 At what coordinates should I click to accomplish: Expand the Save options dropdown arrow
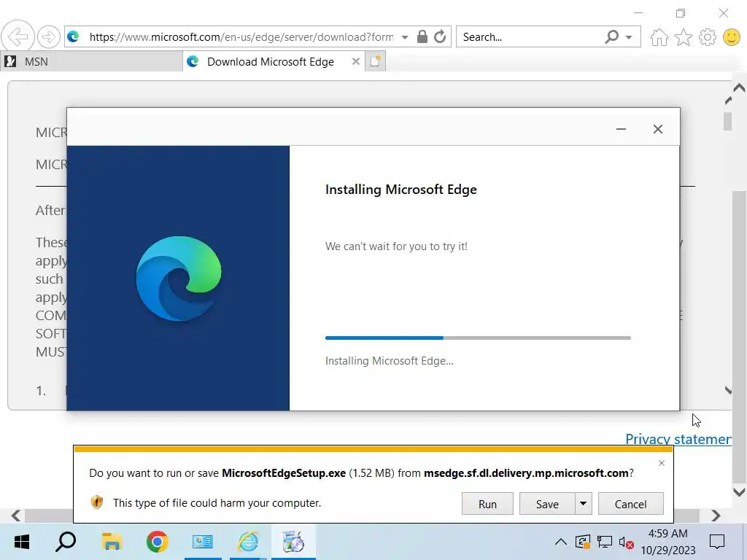click(x=583, y=504)
